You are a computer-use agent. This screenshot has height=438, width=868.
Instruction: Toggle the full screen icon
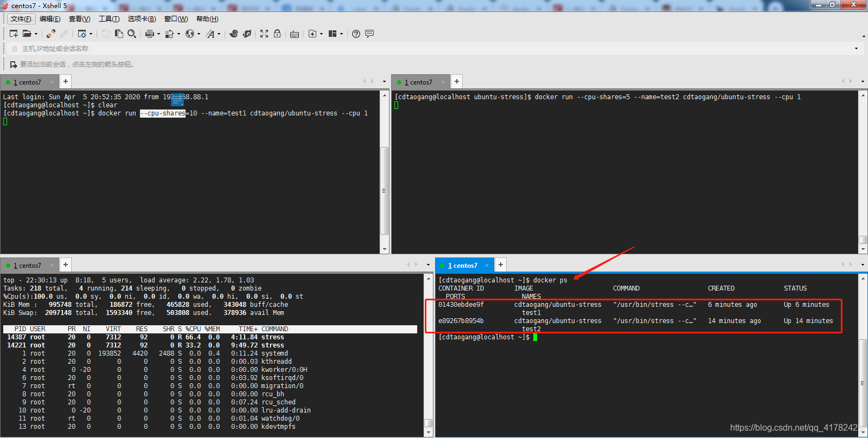click(264, 34)
